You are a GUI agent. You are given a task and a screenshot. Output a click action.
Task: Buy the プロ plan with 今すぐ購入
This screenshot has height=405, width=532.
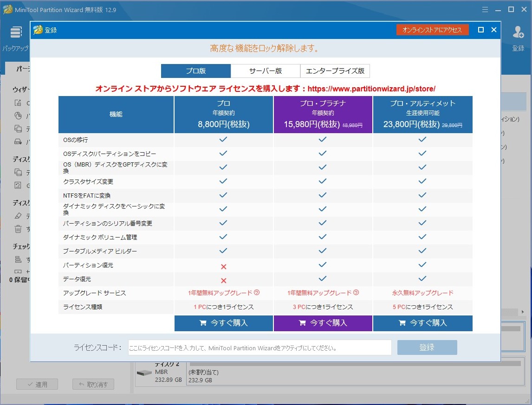point(224,323)
